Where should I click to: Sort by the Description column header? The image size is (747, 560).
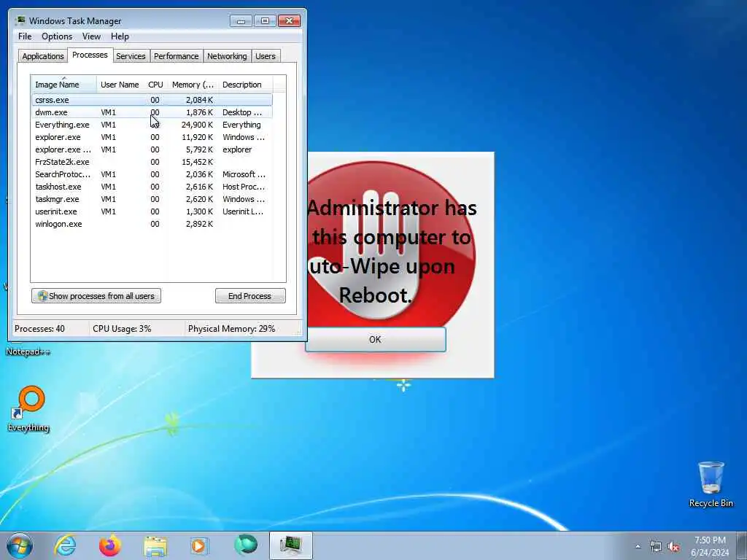(245, 85)
